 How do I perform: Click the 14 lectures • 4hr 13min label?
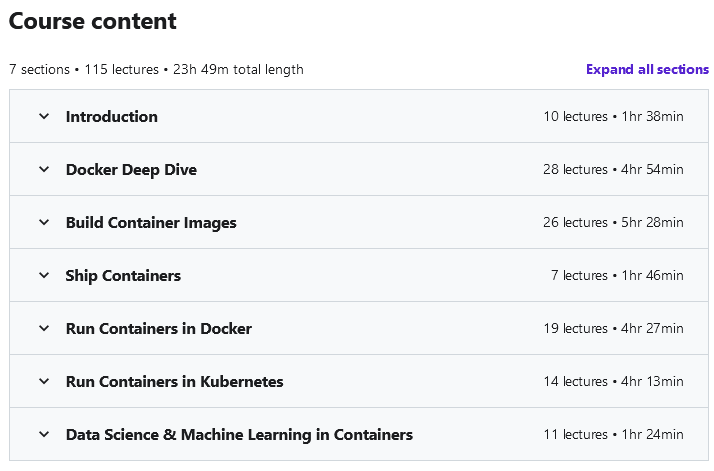click(613, 381)
